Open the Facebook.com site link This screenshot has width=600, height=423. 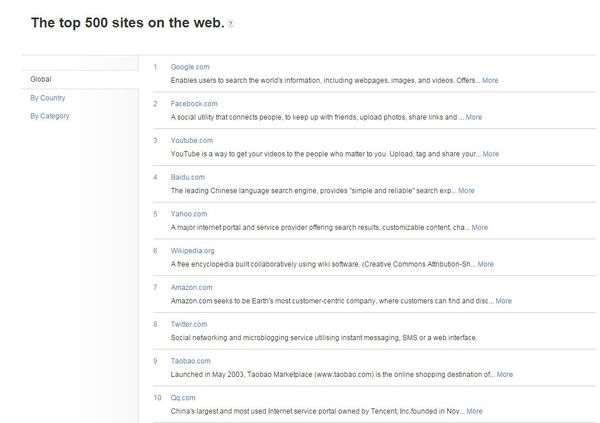click(194, 104)
